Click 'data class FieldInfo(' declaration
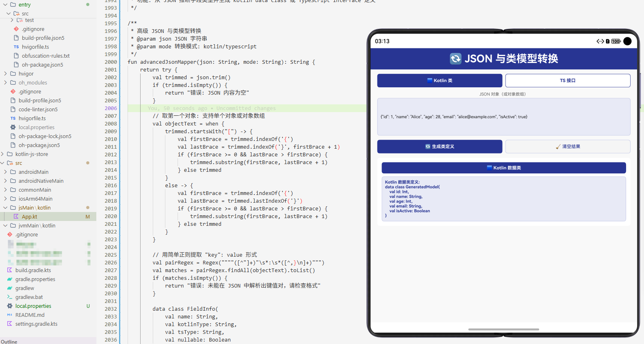 pyautogui.click(x=185, y=309)
